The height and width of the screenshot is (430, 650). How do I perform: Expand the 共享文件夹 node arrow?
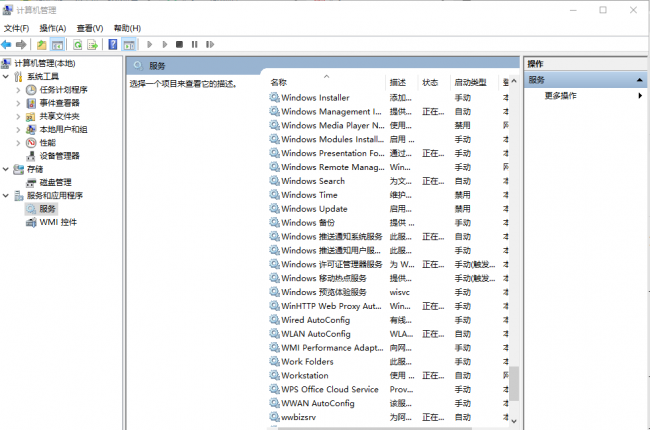[x=18, y=116]
